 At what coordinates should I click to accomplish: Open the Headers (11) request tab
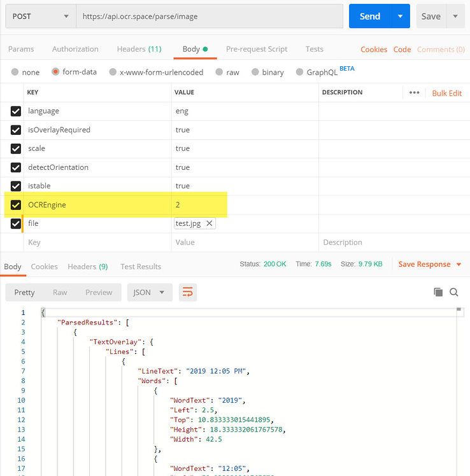139,49
